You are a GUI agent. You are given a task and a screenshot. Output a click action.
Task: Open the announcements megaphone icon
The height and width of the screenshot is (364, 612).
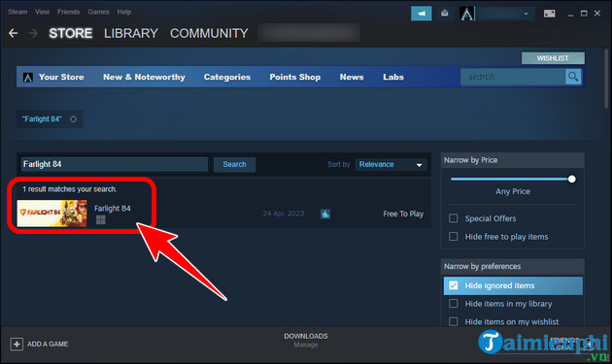pos(422,14)
